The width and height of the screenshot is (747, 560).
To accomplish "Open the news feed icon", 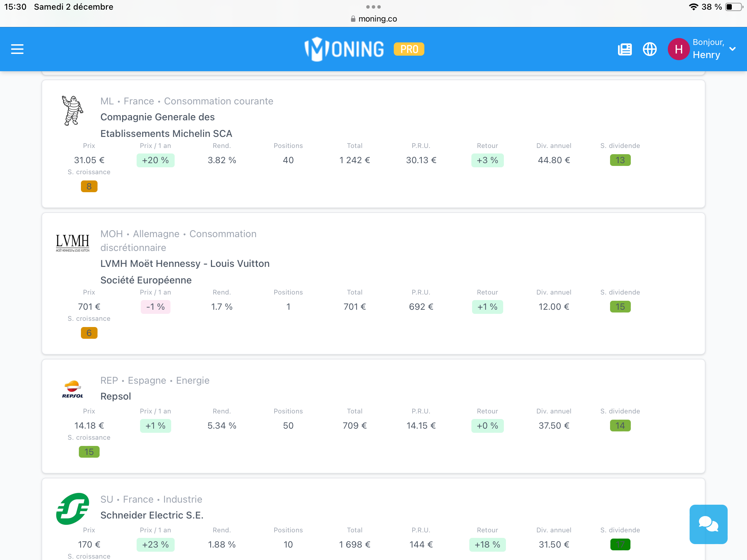I will point(625,49).
